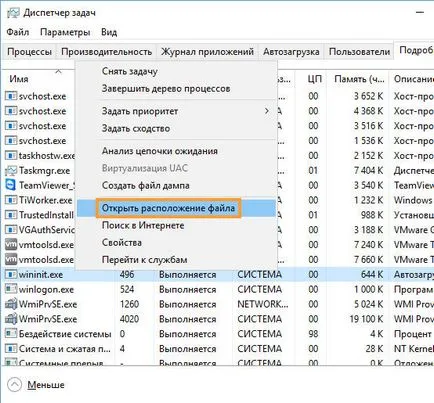The height and width of the screenshot is (403, 434).
Task: Choose Открыть расположение файла menu item
Action: coord(168,208)
